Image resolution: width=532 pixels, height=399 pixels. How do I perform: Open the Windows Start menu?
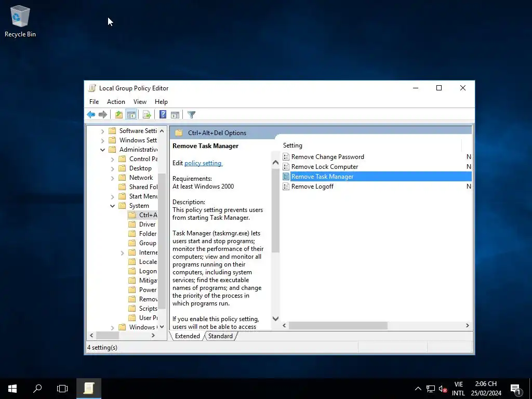12,389
